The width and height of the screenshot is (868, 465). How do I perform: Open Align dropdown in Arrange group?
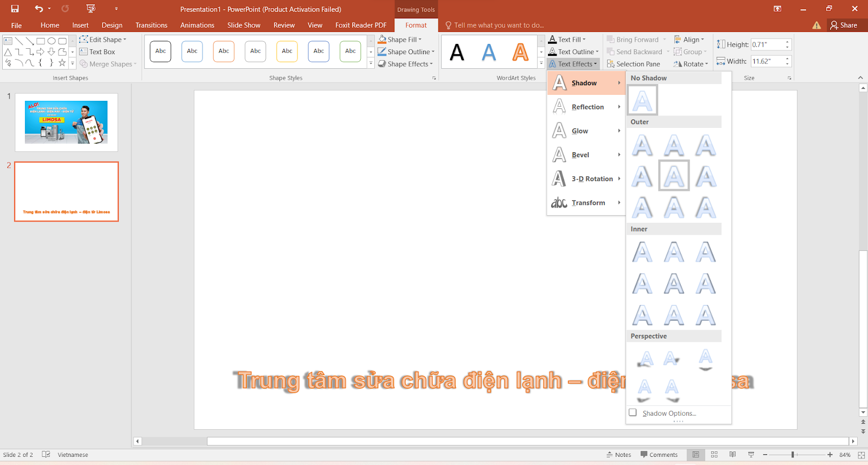[x=689, y=40]
